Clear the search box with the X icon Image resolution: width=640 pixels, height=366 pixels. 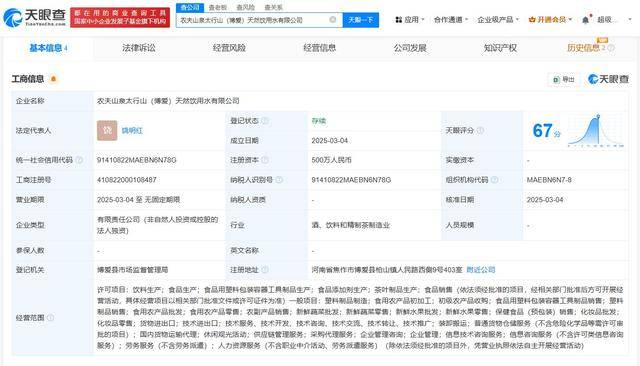coord(333,20)
